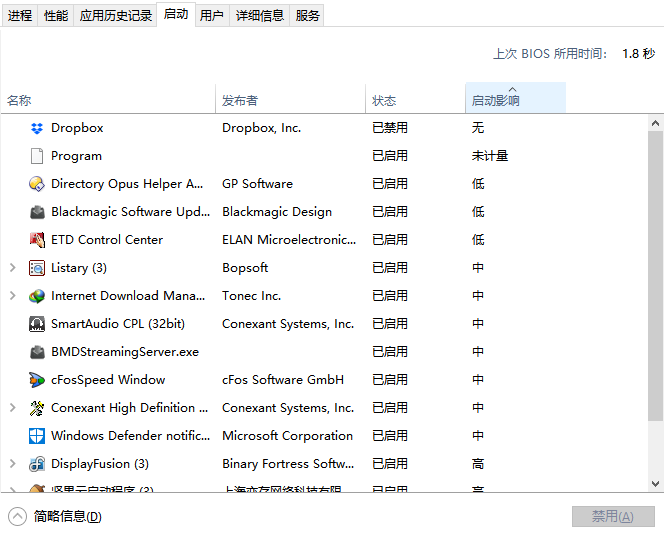Select the ETD Control Center icon

(x=37, y=240)
